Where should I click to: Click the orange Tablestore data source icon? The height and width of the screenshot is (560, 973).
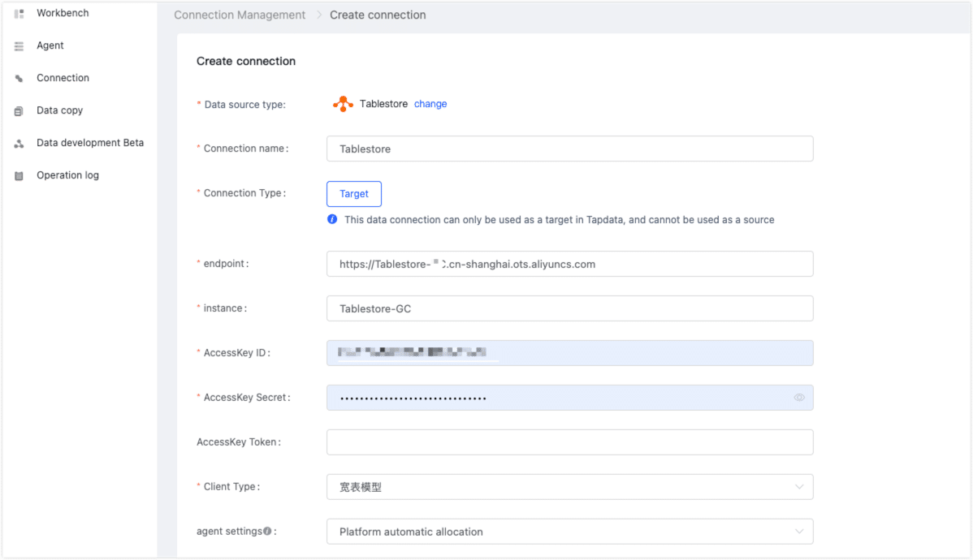(x=343, y=104)
